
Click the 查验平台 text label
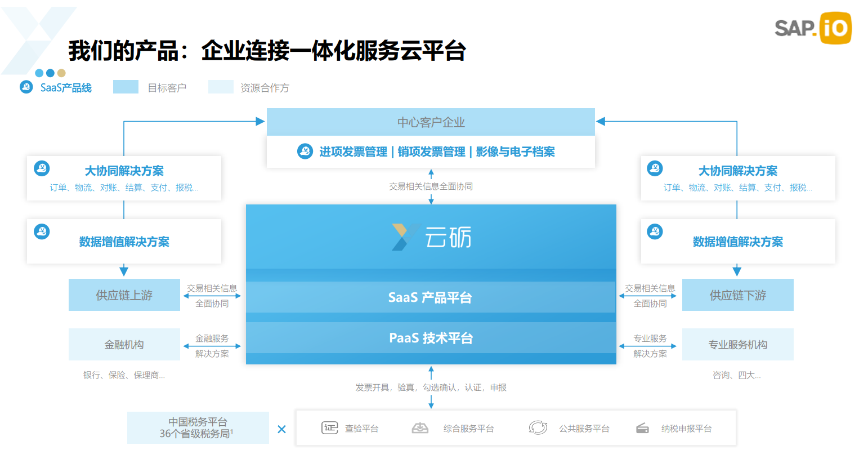pos(362,429)
